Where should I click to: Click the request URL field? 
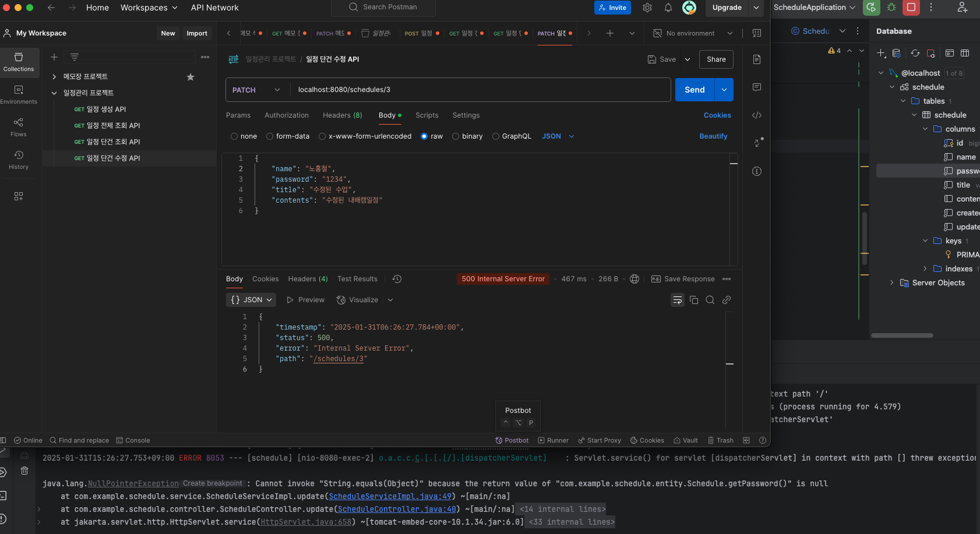click(x=480, y=90)
